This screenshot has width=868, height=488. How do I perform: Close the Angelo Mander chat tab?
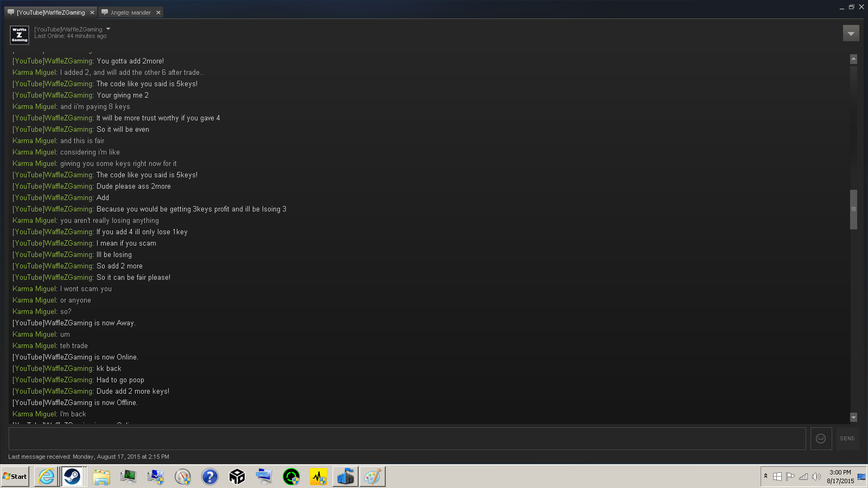(158, 12)
